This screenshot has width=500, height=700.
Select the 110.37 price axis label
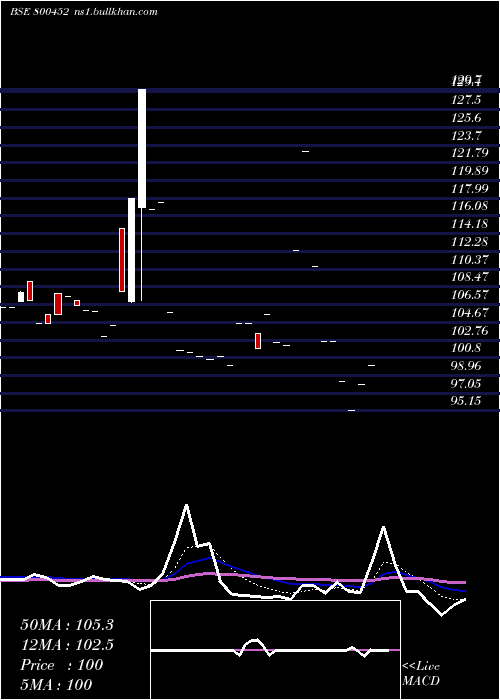469,259
